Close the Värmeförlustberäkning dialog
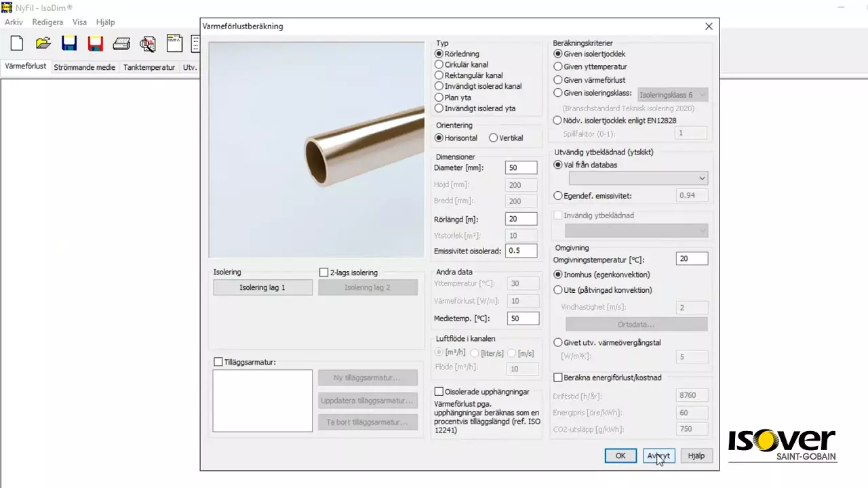868x488 pixels. click(x=709, y=26)
